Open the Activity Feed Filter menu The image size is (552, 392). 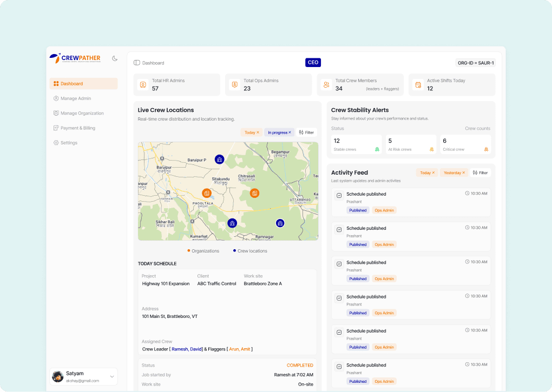click(x=480, y=173)
